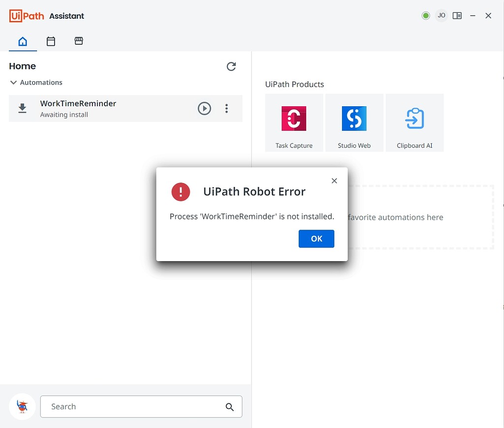Click OK on the Robot Error dialog
Viewport: 504px width, 428px height.
(x=316, y=239)
